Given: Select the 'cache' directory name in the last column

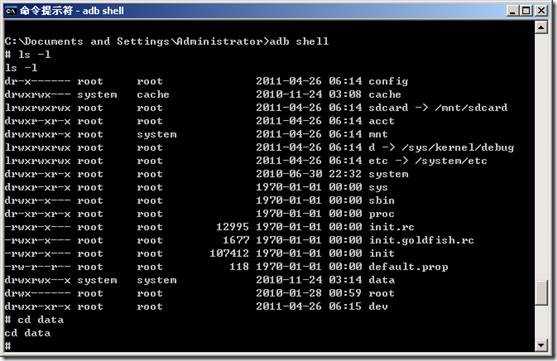Looking at the screenshot, I should coord(385,95).
